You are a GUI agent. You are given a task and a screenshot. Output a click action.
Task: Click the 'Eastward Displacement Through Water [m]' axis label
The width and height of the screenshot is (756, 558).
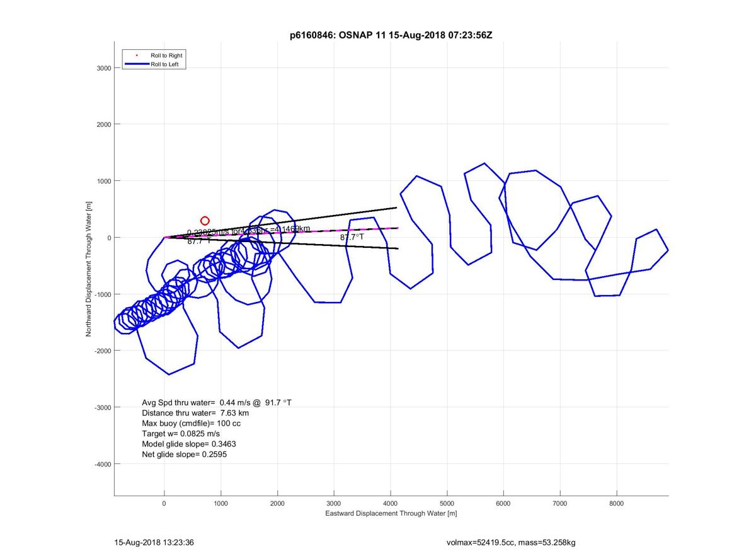[391, 513]
